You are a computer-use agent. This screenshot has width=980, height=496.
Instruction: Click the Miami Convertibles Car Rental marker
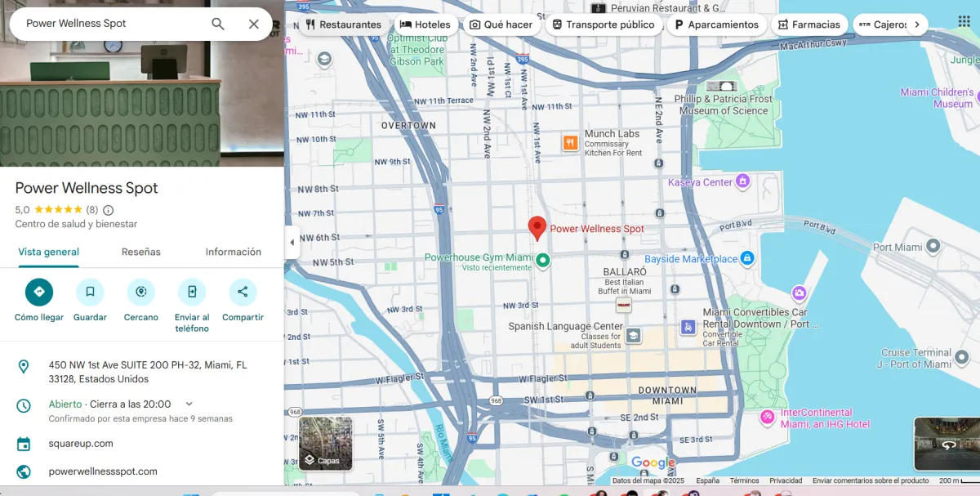click(x=688, y=327)
